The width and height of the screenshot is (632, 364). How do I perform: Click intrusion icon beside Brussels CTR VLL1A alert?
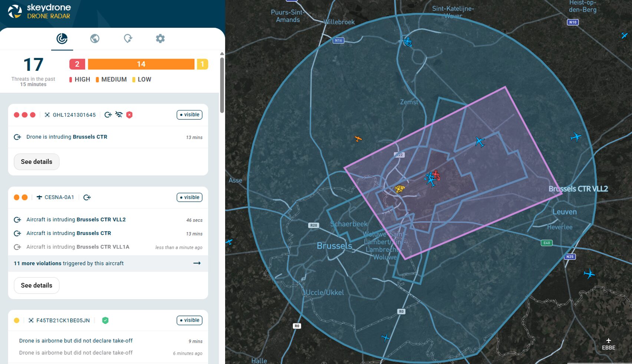[x=17, y=247]
